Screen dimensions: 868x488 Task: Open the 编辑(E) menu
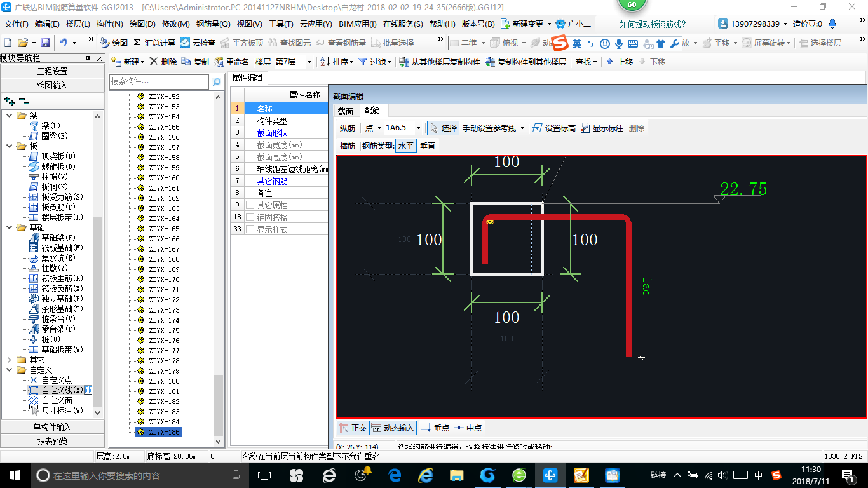point(47,24)
